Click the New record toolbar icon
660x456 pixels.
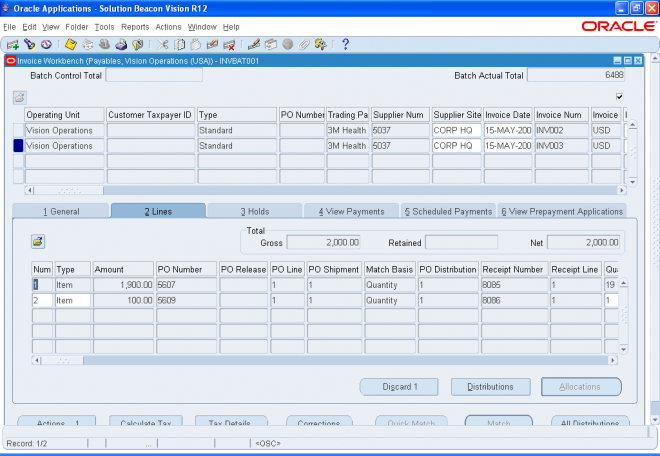[13, 44]
